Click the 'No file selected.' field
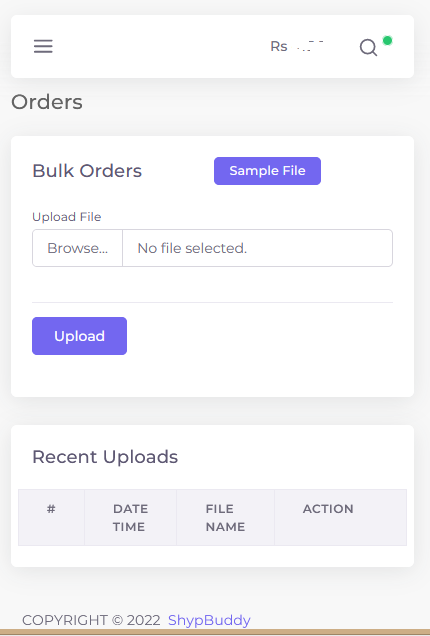Viewport: 430px width, 636px height. click(x=258, y=248)
